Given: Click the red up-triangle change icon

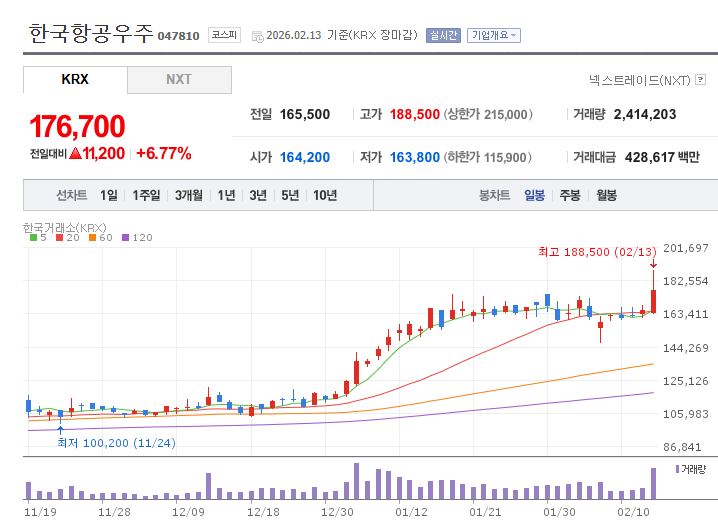Looking at the screenshot, I should [76, 153].
